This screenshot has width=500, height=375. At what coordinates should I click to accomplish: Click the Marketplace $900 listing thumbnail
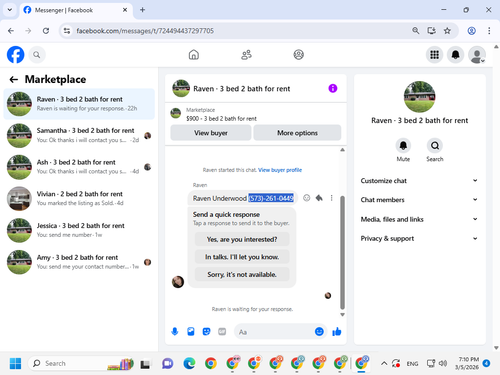176,113
